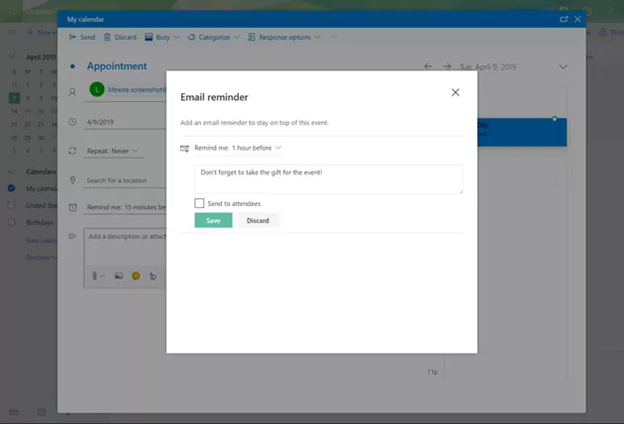Click the Discard button in the dialog

point(257,220)
